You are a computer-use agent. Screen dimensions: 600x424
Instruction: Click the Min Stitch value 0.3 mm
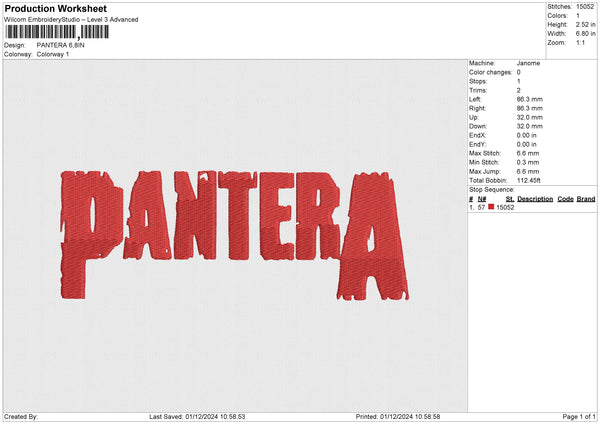[x=528, y=162]
